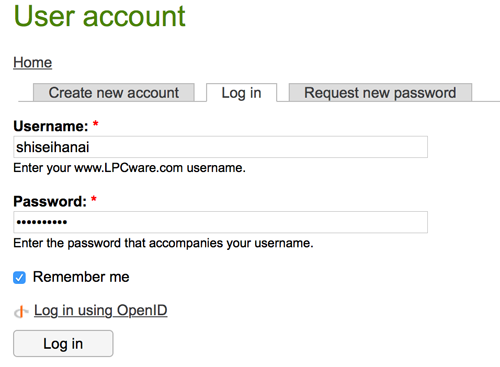Image resolution: width=500 pixels, height=367 pixels.
Task: Open the Log in using OpenID link
Action: click(101, 311)
